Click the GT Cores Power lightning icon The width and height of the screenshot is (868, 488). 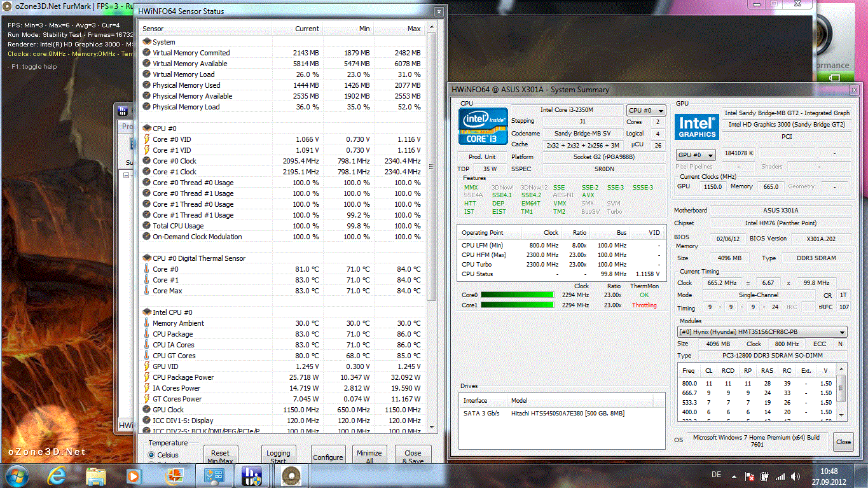[x=147, y=399]
